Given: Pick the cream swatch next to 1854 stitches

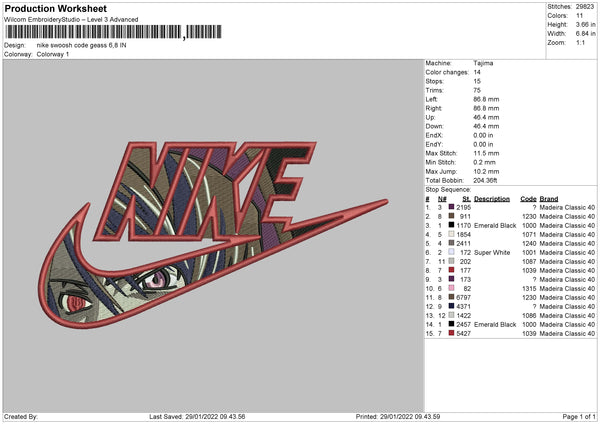Looking at the screenshot, I should click(452, 234).
